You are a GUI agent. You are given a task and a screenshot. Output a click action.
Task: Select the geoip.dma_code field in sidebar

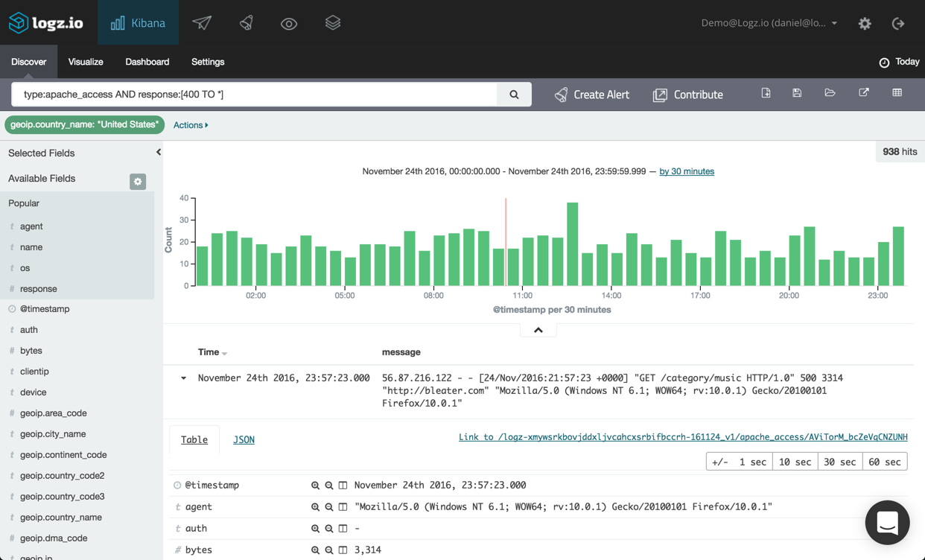(x=54, y=538)
